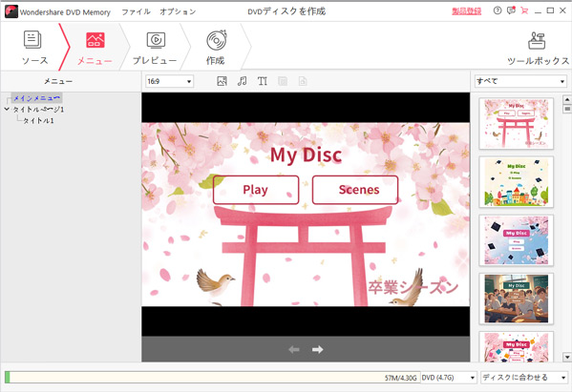Select タイトルページ1 in the tree
The width and height of the screenshot is (572, 392).
tap(38, 110)
